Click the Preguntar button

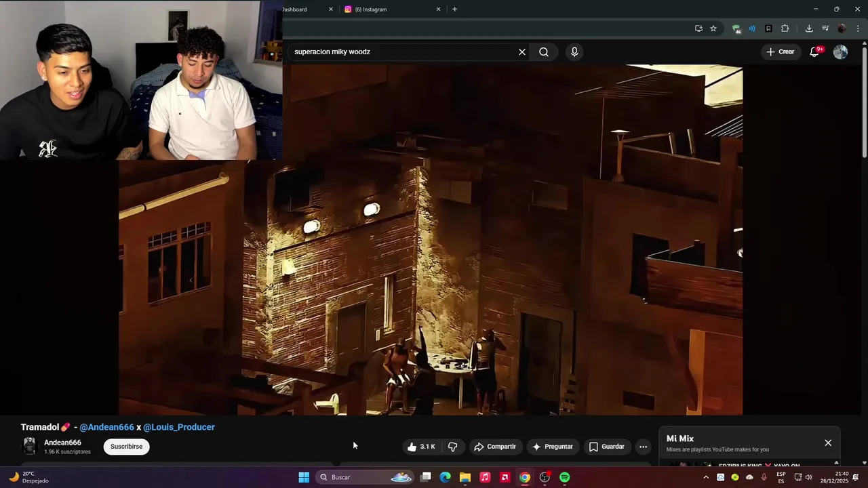coord(553,447)
